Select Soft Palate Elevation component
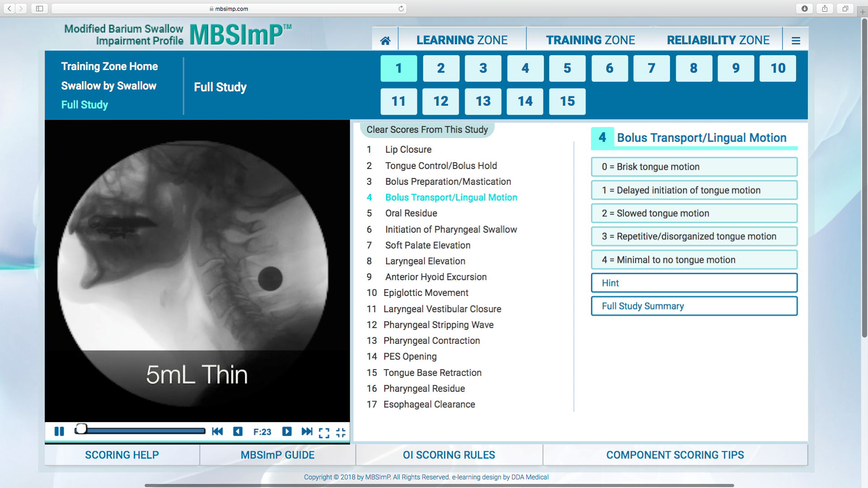The image size is (868, 488). pos(428,245)
